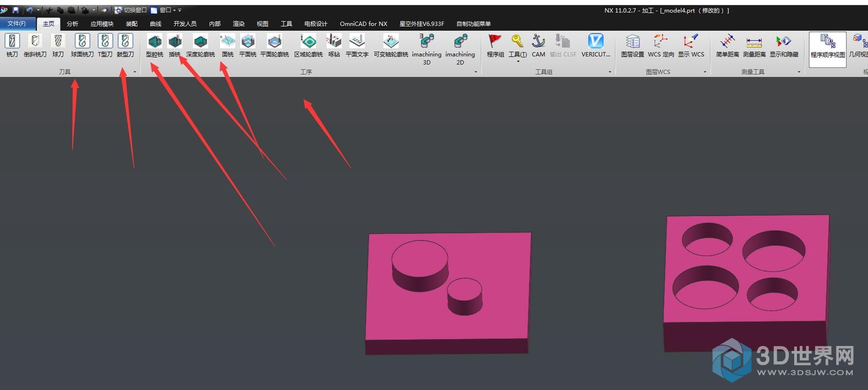Switch to the 主页 home tab
The height and width of the screenshot is (390, 868).
coord(49,24)
